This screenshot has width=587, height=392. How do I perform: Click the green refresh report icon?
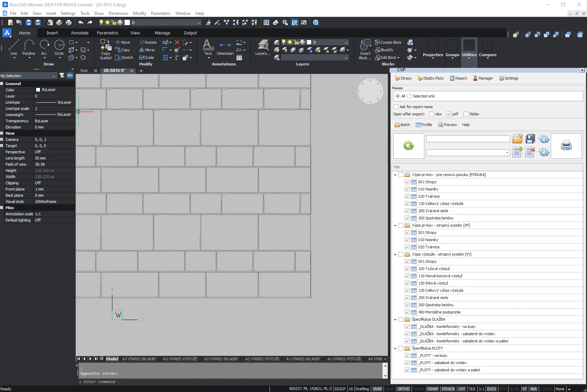pyautogui.click(x=408, y=146)
